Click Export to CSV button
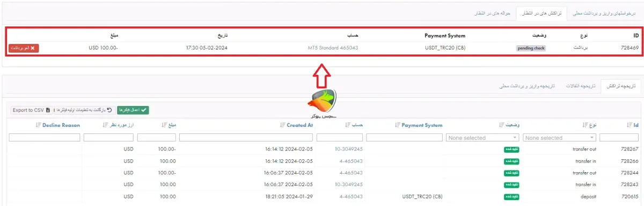The width and height of the screenshot is (644, 206). coord(32,110)
